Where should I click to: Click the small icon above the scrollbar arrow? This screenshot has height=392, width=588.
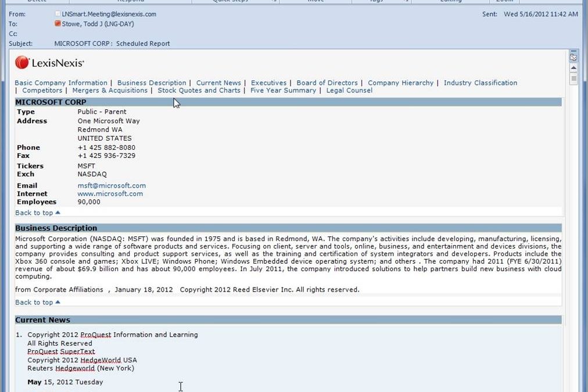point(573,57)
